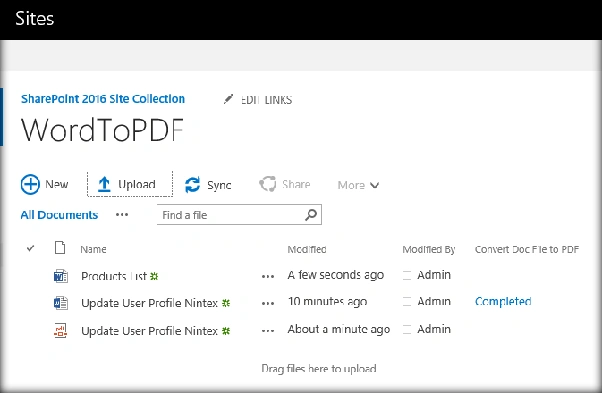Screen dimensions: 602x394
Task: Click the Sync arrows icon
Action: (x=192, y=185)
